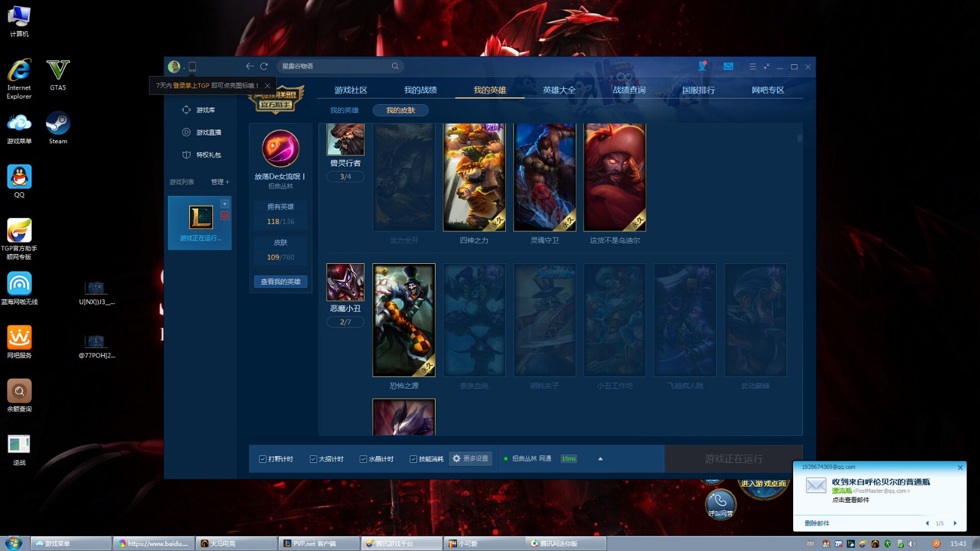The height and width of the screenshot is (551, 980).
Task: Click the volume icon in system tray
Action: pos(912,544)
